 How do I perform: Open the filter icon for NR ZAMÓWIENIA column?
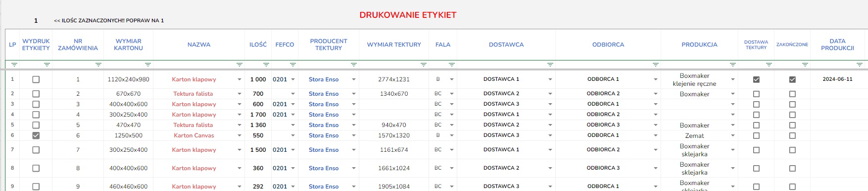pyautogui.click(x=98, y=64)
